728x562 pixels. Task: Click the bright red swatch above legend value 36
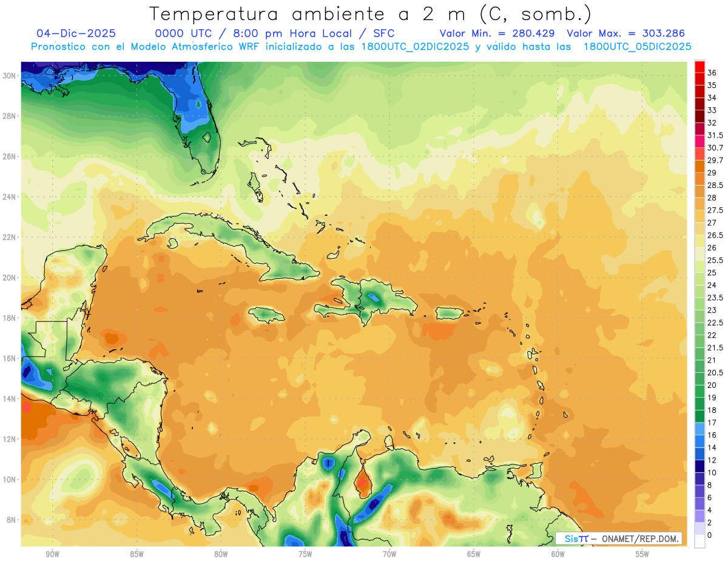click(699, 66)
